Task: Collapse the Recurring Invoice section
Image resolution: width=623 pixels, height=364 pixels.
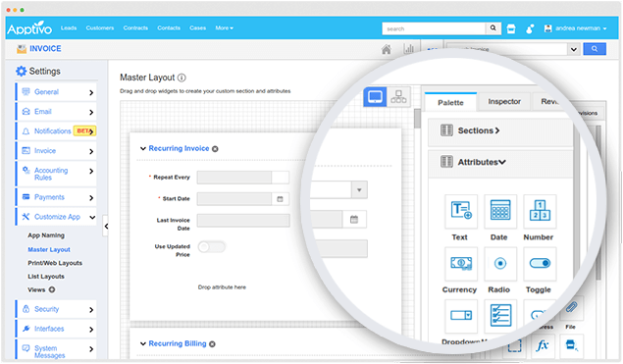Action: coord(143,148)
